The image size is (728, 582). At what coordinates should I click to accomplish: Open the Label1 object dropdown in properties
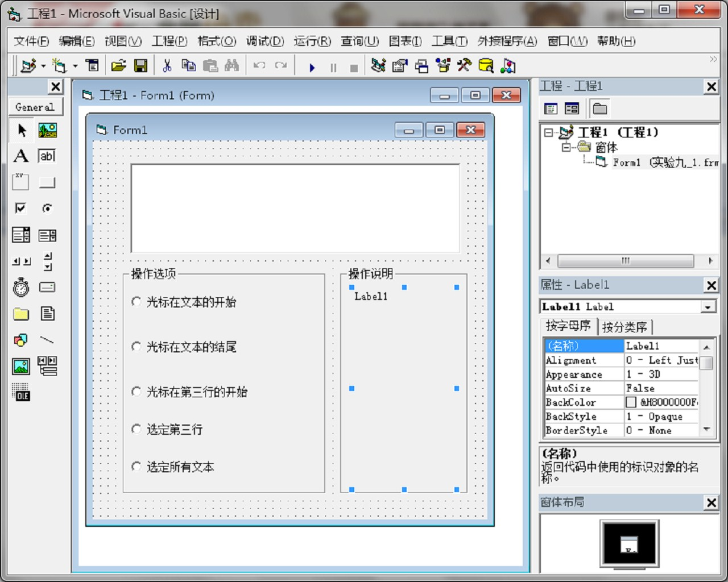[x=708, y=307]
